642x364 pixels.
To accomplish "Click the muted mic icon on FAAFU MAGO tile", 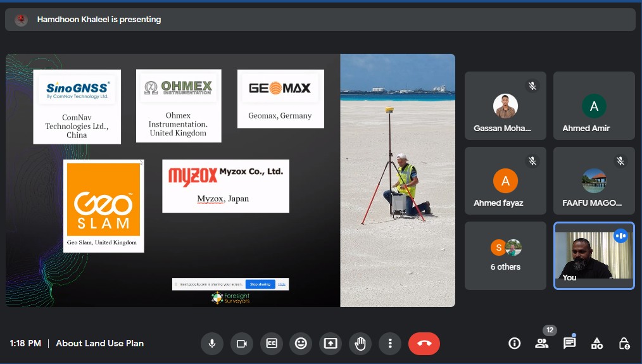I will (620, 161).
